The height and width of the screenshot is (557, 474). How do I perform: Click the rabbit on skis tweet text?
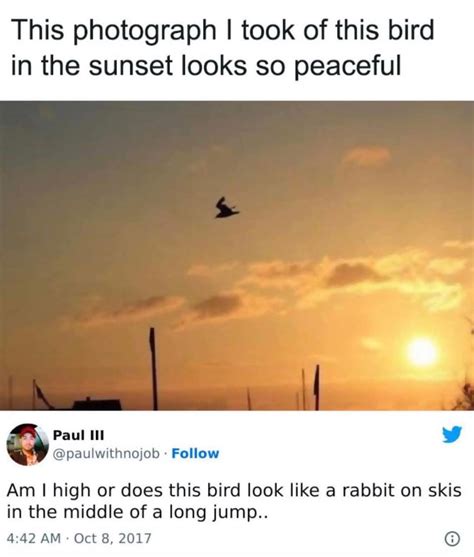(x=234, y=501)
